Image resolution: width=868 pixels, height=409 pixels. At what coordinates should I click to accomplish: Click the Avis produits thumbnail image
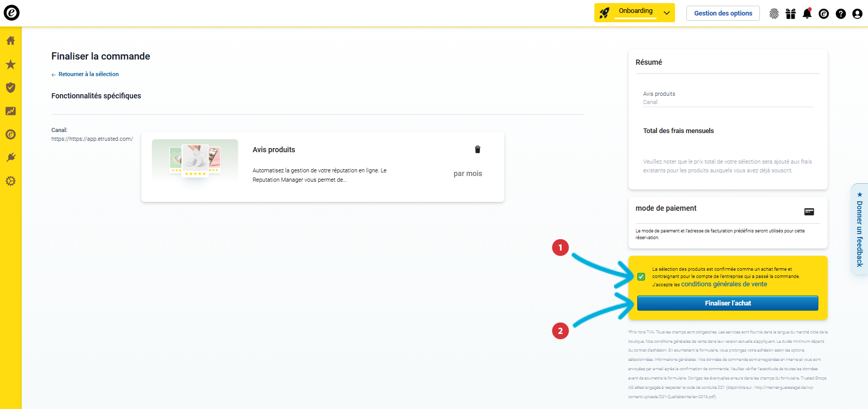tap(195, 160)
